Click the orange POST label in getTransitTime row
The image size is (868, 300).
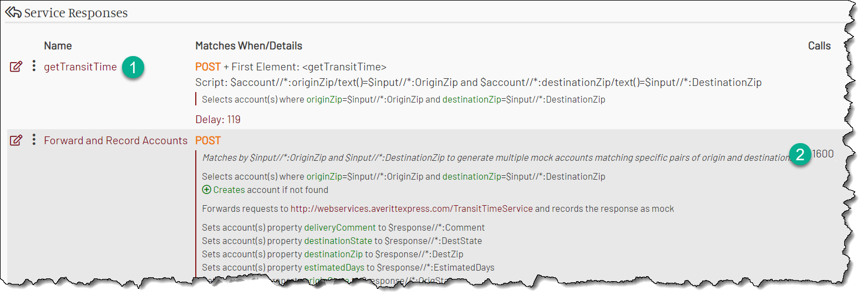[208, 67]
